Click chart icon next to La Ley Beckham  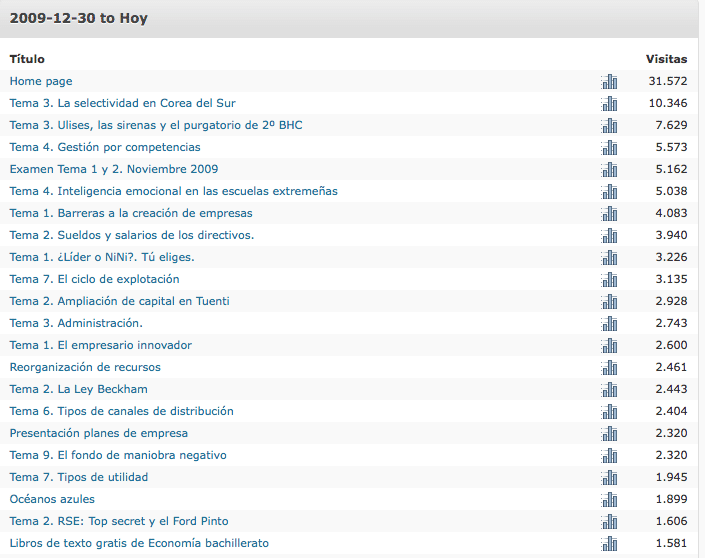click(x=609, y=389)
